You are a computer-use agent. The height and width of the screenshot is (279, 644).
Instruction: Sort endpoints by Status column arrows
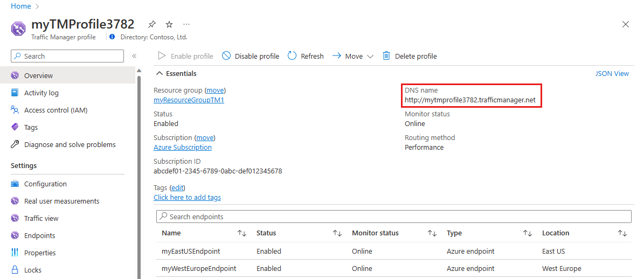click(x=337, y=233)
